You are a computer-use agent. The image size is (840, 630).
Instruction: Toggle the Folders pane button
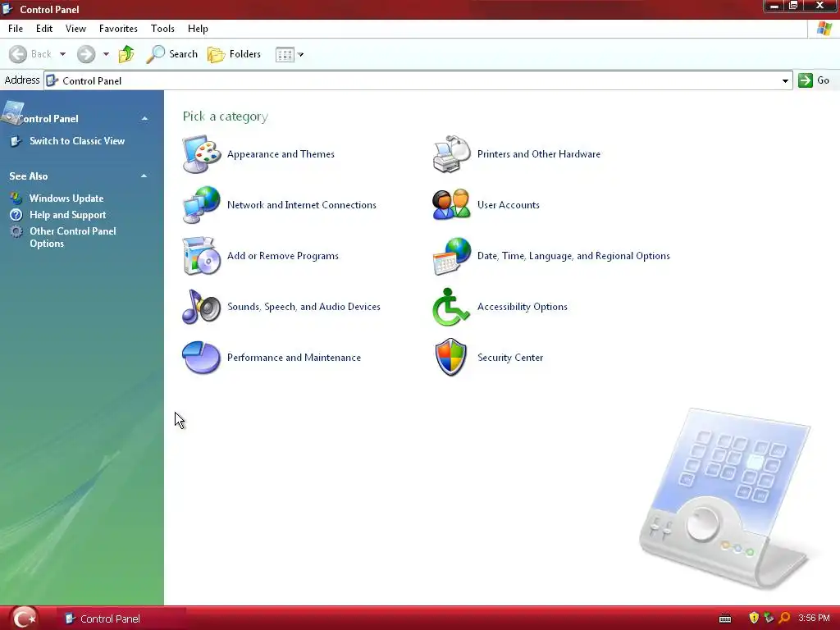point(234,54)
